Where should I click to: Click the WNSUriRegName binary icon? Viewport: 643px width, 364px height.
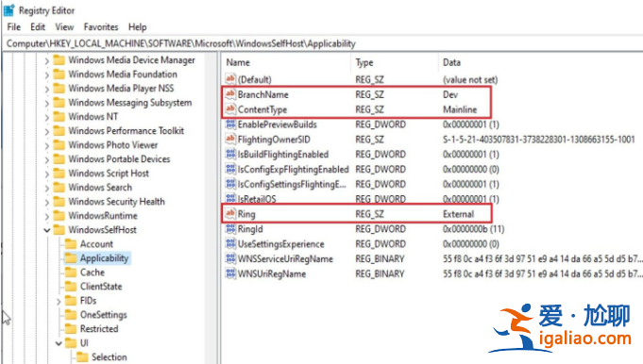point(230,273)
